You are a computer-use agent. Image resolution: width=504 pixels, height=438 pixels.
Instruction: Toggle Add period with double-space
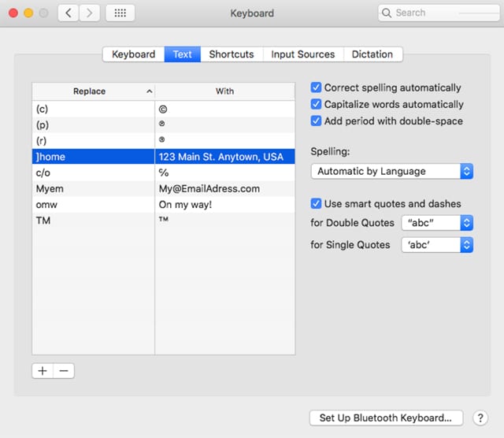pos(317,121)
